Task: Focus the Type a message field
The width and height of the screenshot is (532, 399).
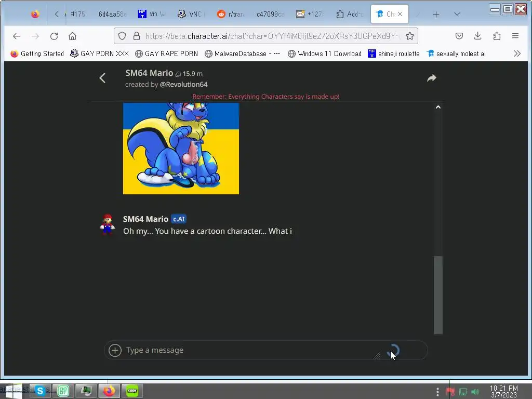Action: 251,350
